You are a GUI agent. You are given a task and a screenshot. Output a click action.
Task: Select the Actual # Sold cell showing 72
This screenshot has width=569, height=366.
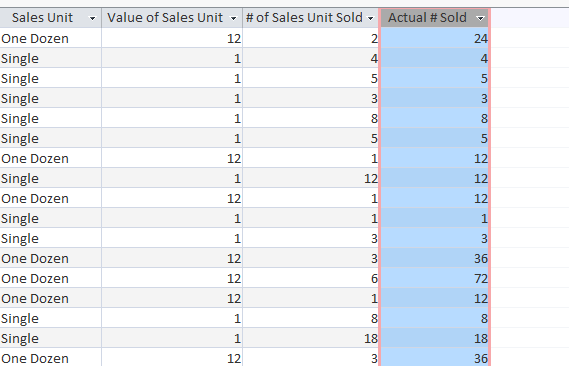(x=434, y=278)
